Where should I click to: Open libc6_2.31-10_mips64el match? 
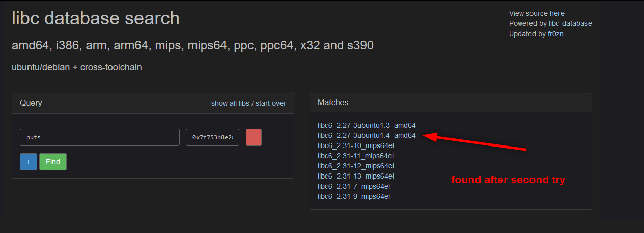pyautogui.click(x=356, y=145)
